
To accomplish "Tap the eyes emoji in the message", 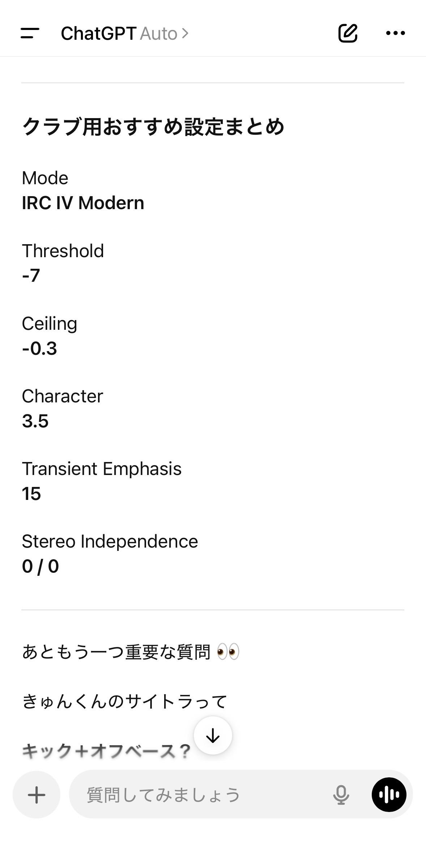I will pyautogui.click(x=228, y=652).
